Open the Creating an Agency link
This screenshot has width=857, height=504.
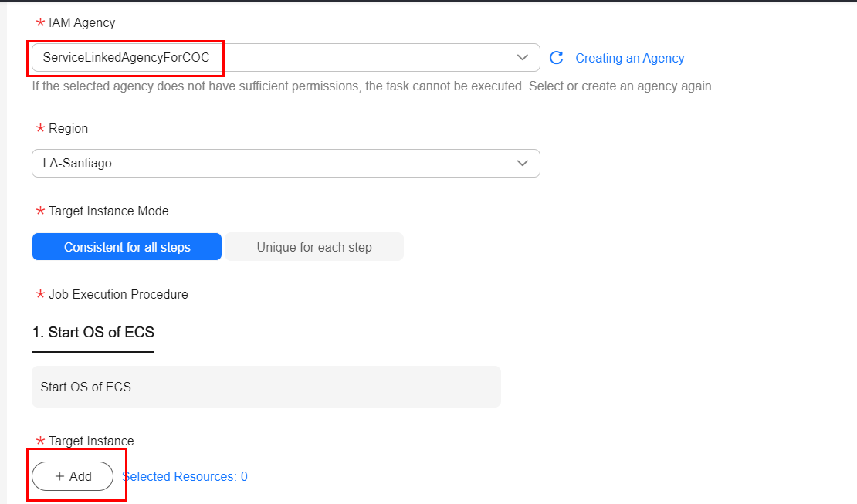[629, 58]
